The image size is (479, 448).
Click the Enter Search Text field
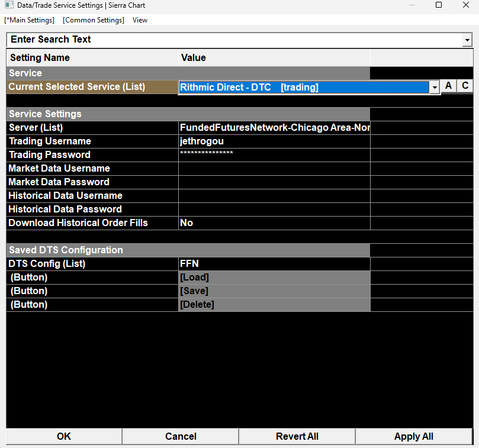click(x=234, y=40)
